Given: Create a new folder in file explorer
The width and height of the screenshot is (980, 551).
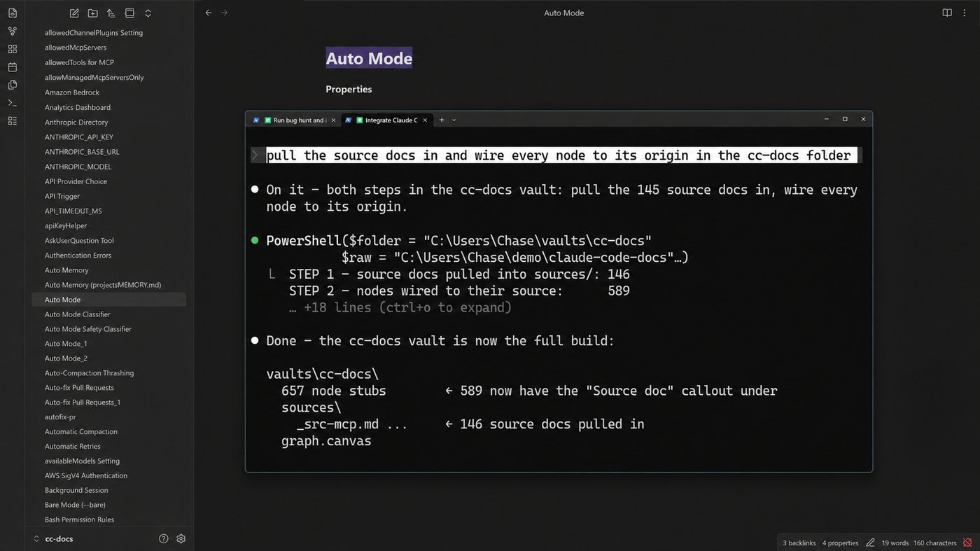Looking at the screenshot, I should (93, 13).
